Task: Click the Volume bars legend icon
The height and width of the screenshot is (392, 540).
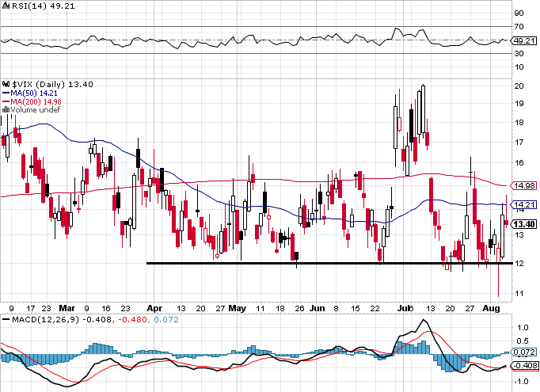Action: click(x=5, y=109)
